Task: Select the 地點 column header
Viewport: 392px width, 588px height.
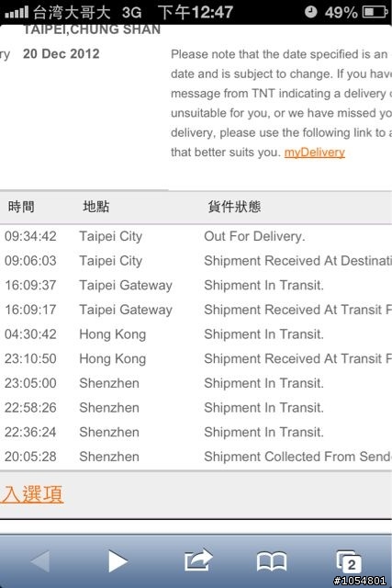Action: 96,207
